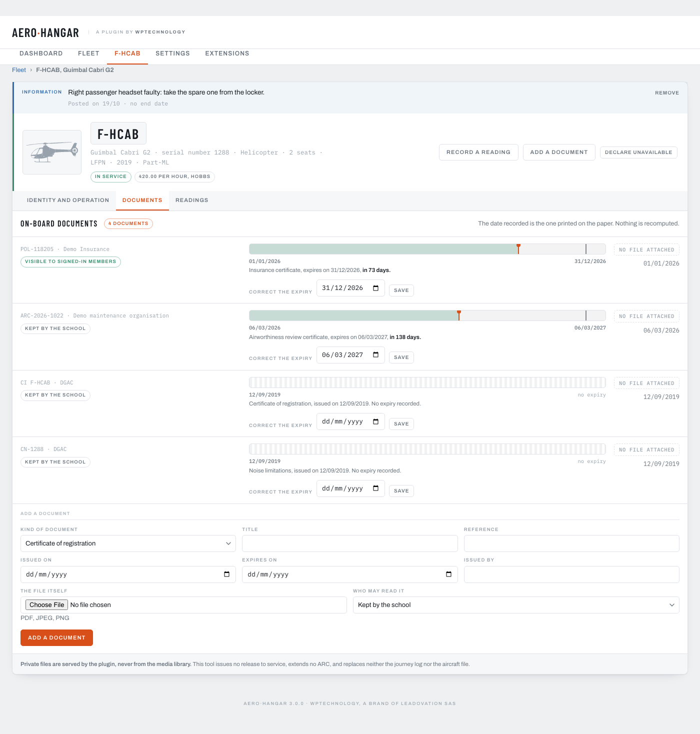Submit the orange Add a Document button
This screenshot has width=700, height=734.
tap(56, 638)
